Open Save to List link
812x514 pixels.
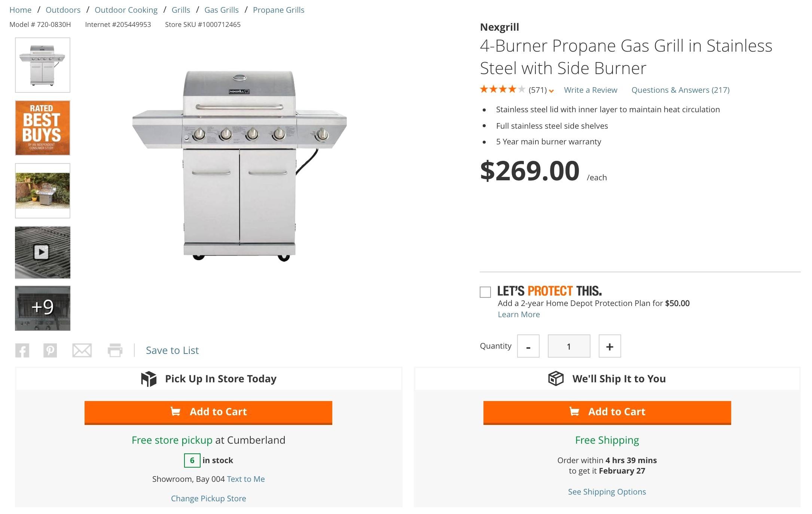172,351
